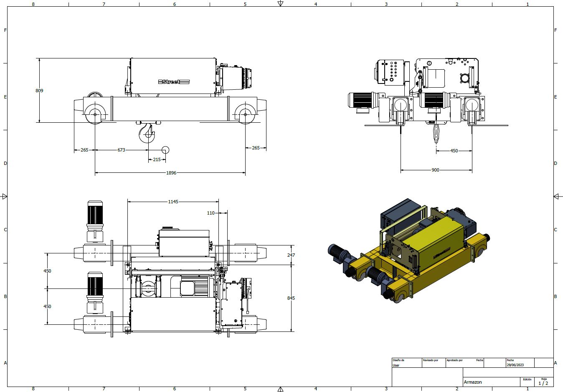563x392 pixels.
Task: Click the Street logo on the hoist side view
Action: coord(174,82)
